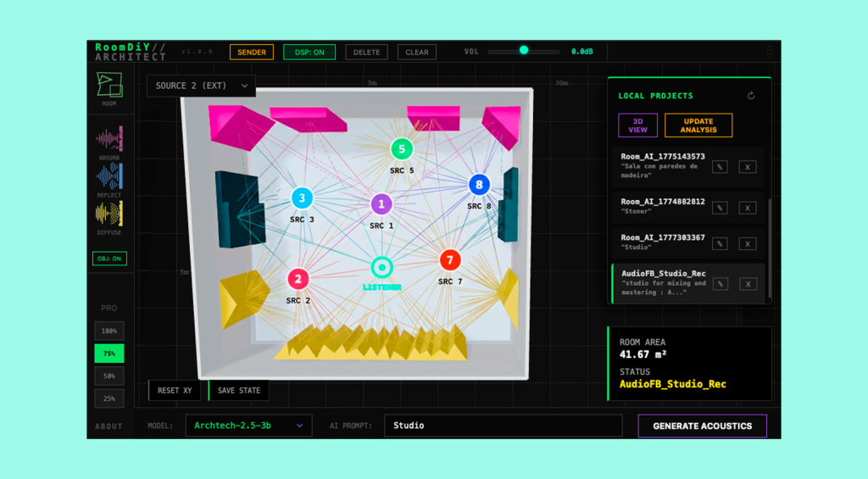Select the Diffuse panel icon

[x=109, y=214]
